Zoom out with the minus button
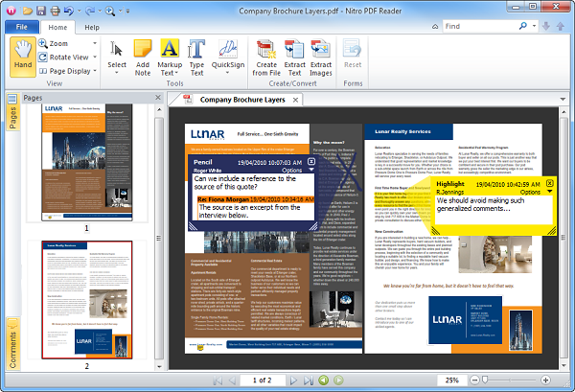Image resolution: width=575 pixels, height=392 pixels. [474, 380]
